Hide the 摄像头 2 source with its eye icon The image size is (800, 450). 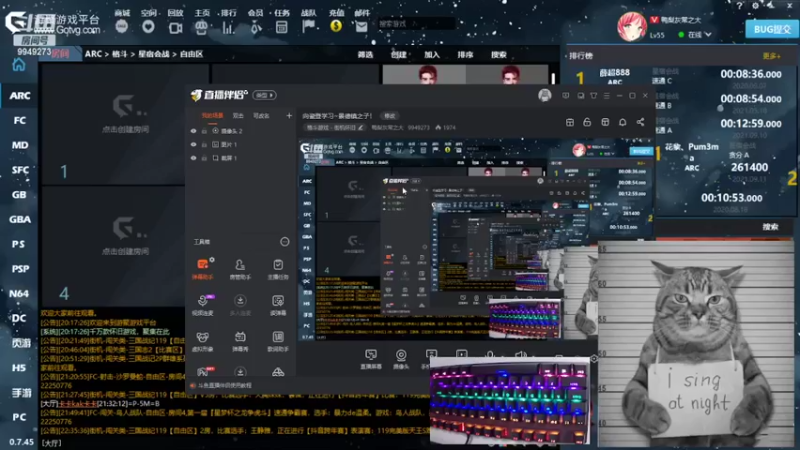point(193,131)
